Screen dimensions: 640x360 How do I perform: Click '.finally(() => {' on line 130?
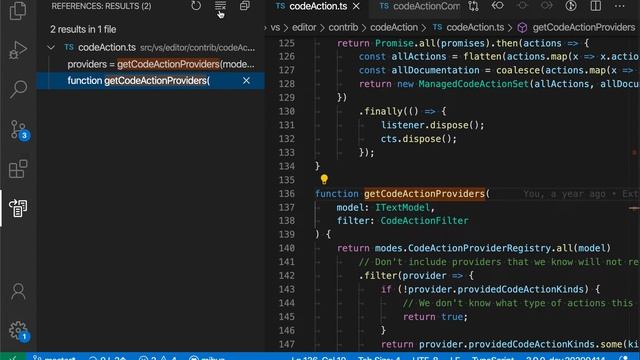pos(402,111)
